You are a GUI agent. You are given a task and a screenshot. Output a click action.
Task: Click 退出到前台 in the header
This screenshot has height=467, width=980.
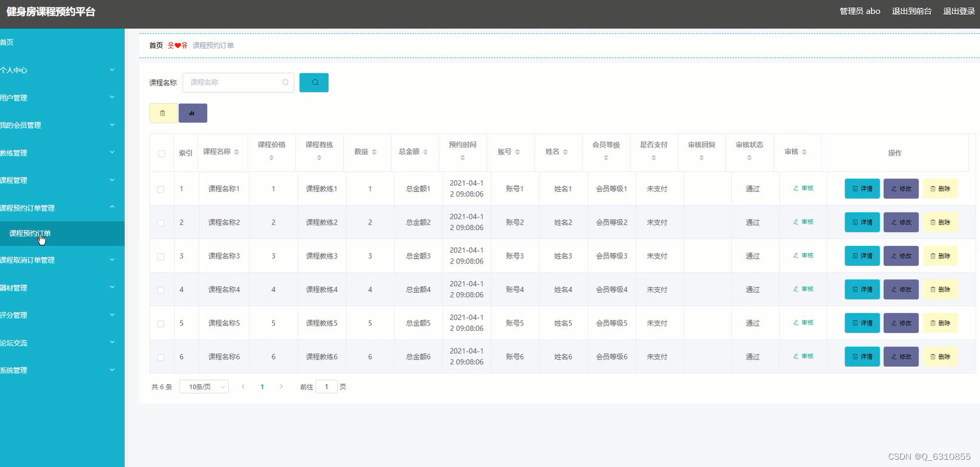(x=911, y=11)
